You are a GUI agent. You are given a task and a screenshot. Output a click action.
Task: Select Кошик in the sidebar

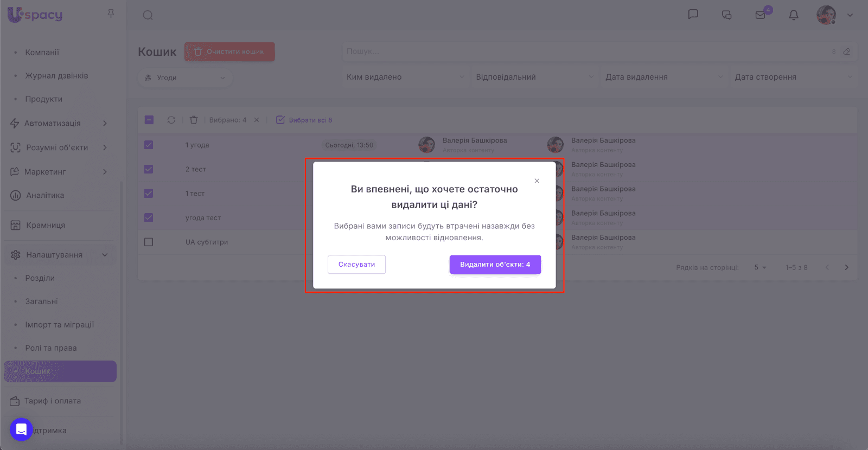pos(60,371)
